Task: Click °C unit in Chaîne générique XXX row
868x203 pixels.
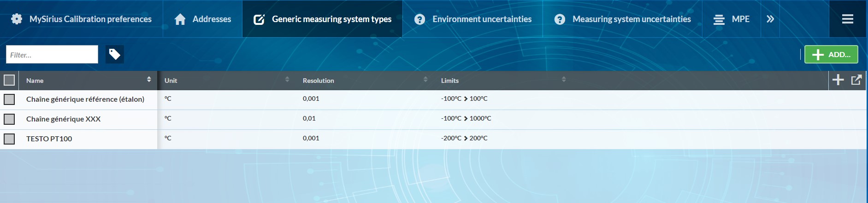Action: pyautogui.click(x=168, y=118)
